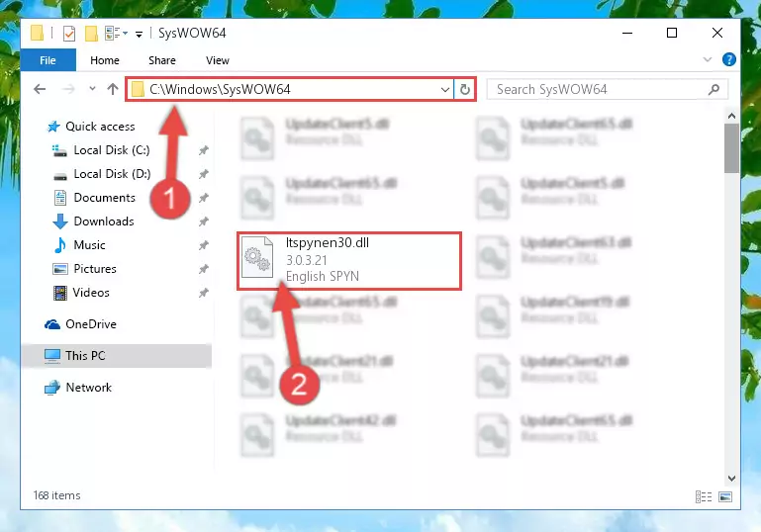Go back with the Back arrow
The image size is (761, 532).
point(40,89)
